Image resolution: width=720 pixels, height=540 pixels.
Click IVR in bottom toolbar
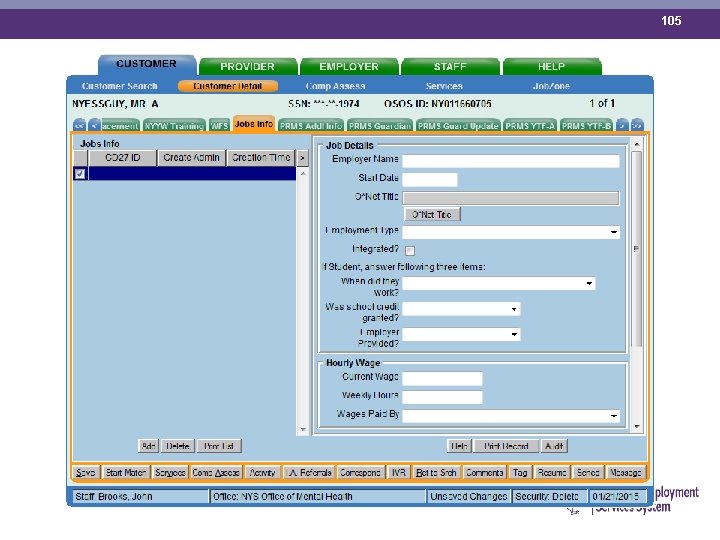399,472
